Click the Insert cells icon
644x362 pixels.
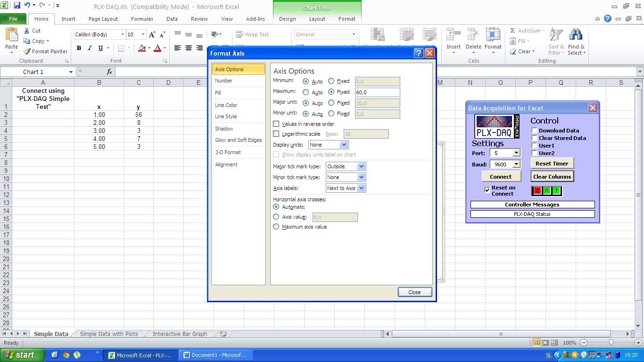pyautogui.click(x=454, y=35)
